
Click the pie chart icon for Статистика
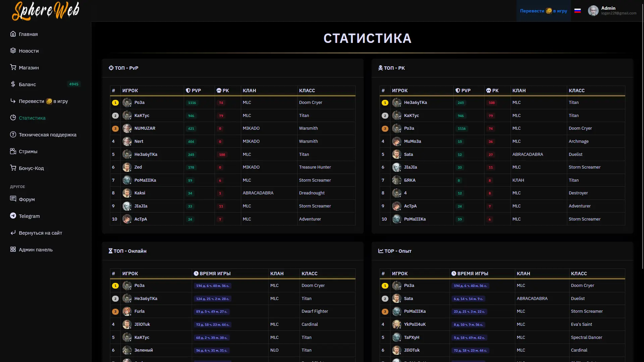pos(13,118)
